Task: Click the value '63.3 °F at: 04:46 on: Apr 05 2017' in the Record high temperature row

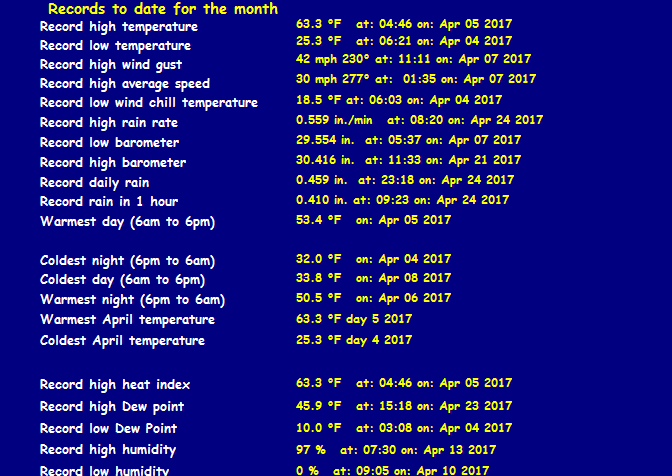Action: click(404, 24)
